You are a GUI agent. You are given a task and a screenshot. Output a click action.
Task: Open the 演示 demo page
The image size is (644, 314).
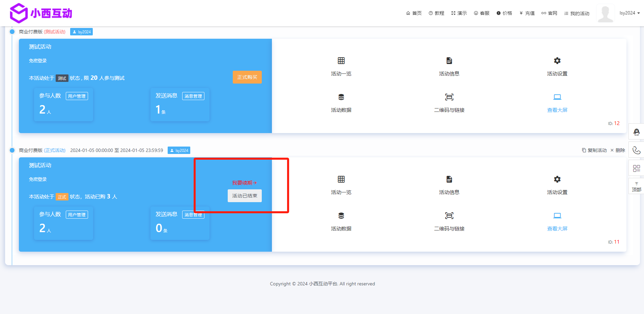[x=459, y=13]
